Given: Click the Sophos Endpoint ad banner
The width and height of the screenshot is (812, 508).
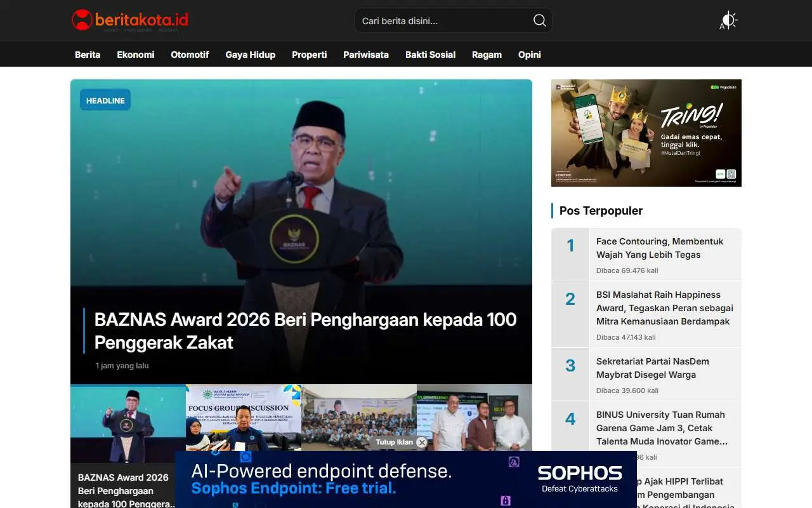Looking at the screenshot, I should [406, 479].
